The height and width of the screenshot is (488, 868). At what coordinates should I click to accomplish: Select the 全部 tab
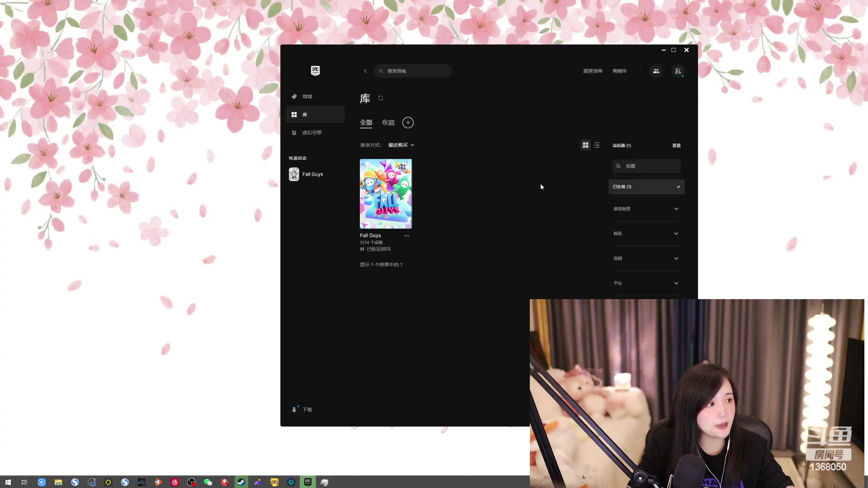coord(366,122)
